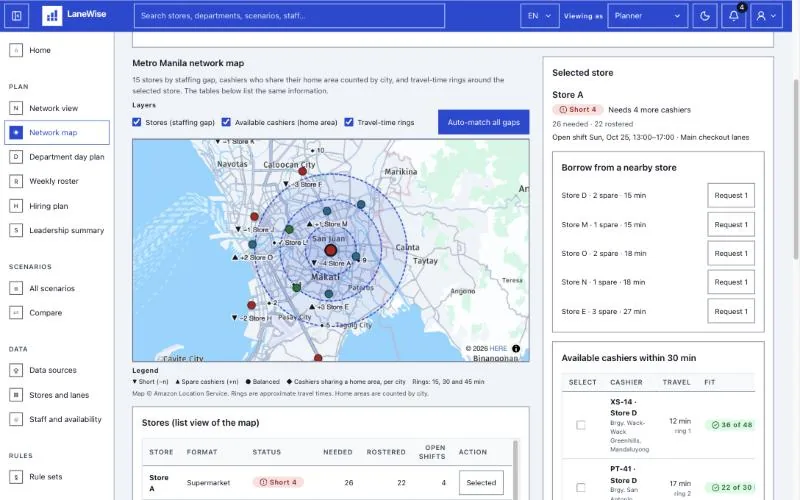Click the Network view sidebar icon

(16, 108)
